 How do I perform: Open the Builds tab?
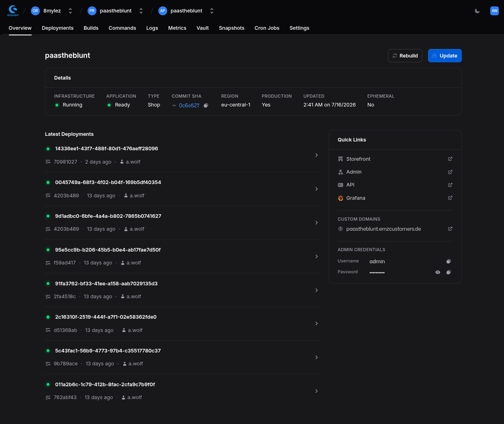[x=91, y=28]
